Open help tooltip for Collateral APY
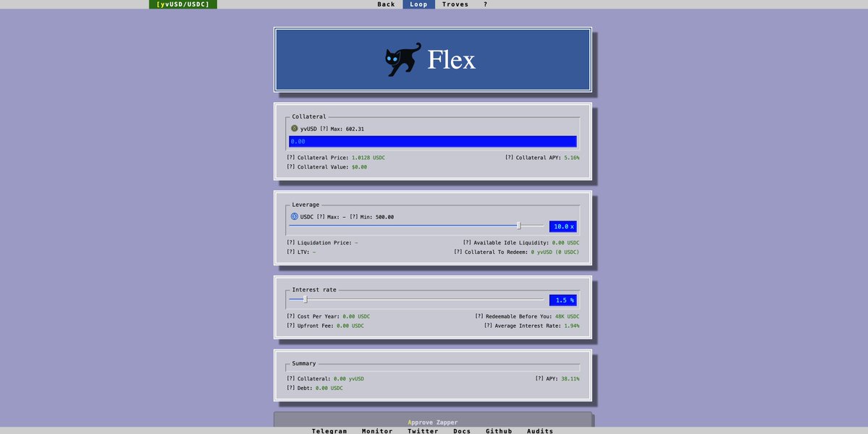868x434 pixels. click(509, 158)
